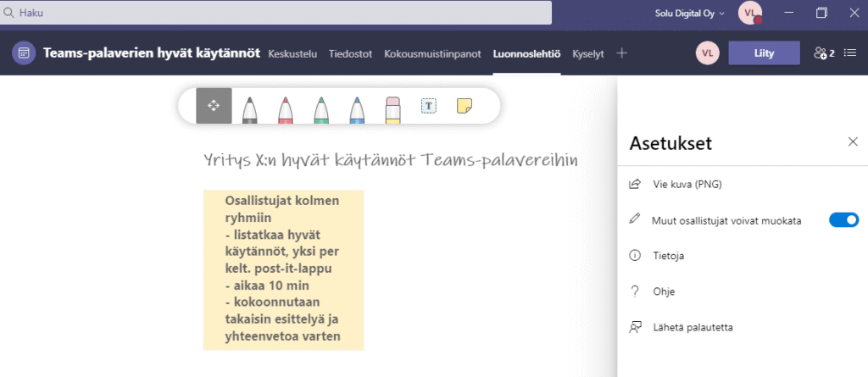The image size is (868, 377).
Task: Select the blue pen tool
Action: [357, 108]
